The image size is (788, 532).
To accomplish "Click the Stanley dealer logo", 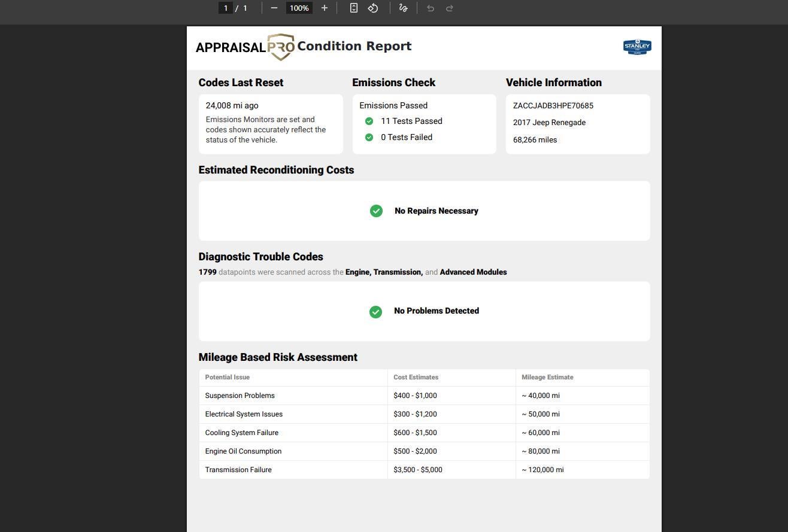I will (x=637, y=47).
